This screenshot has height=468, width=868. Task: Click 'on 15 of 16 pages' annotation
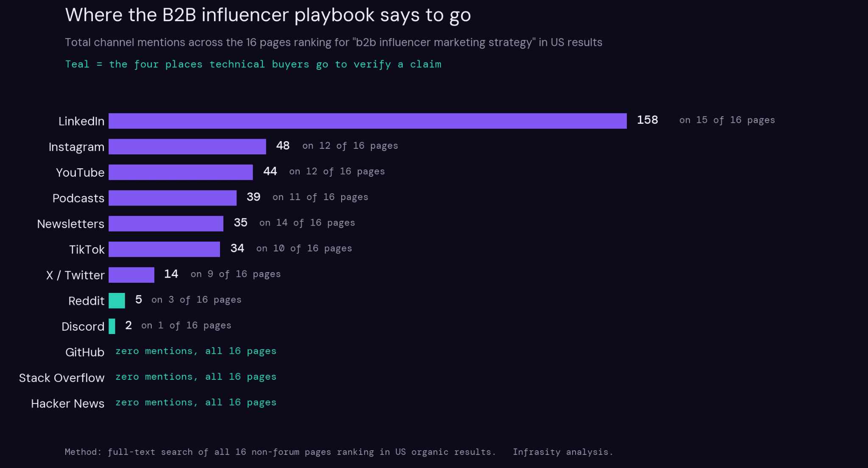tap(727, 120)
